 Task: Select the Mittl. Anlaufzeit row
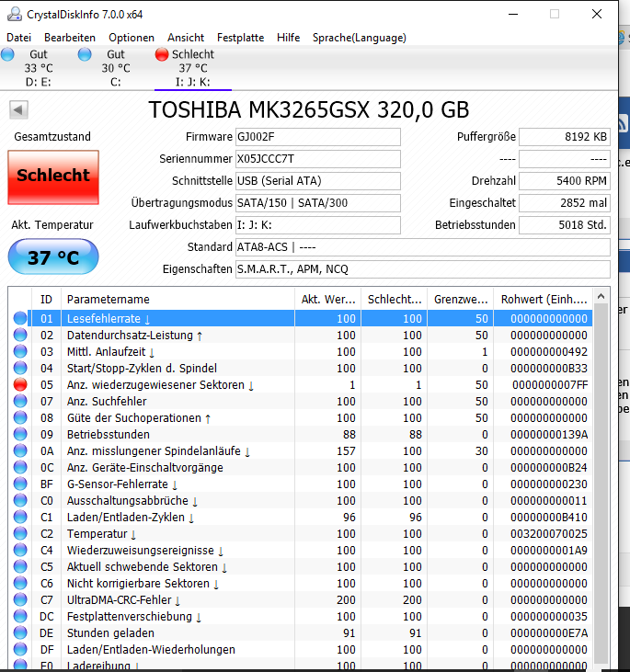pos(301,352)
